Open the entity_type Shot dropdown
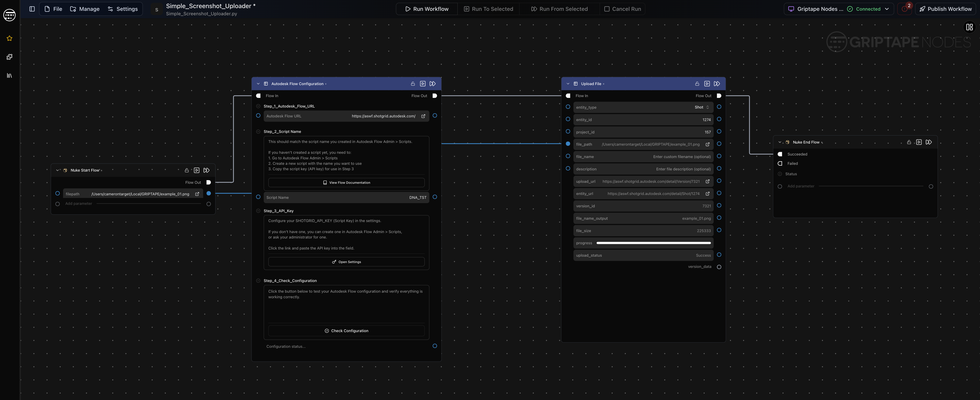Viewport: 980px width, 400px height. tap(702, 107)
